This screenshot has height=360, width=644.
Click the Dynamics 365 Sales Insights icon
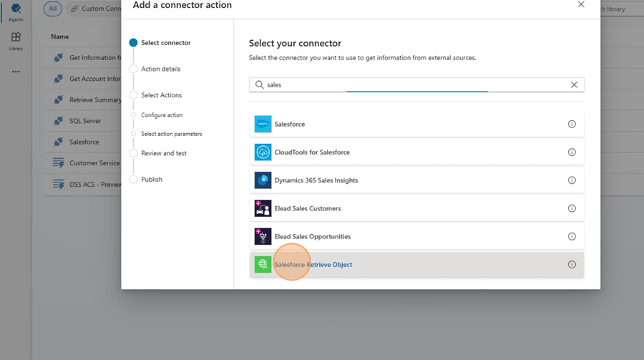263,180
